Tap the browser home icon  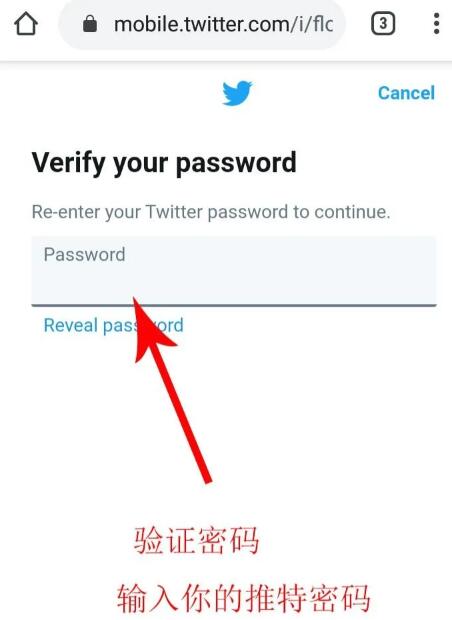point(26,24)
